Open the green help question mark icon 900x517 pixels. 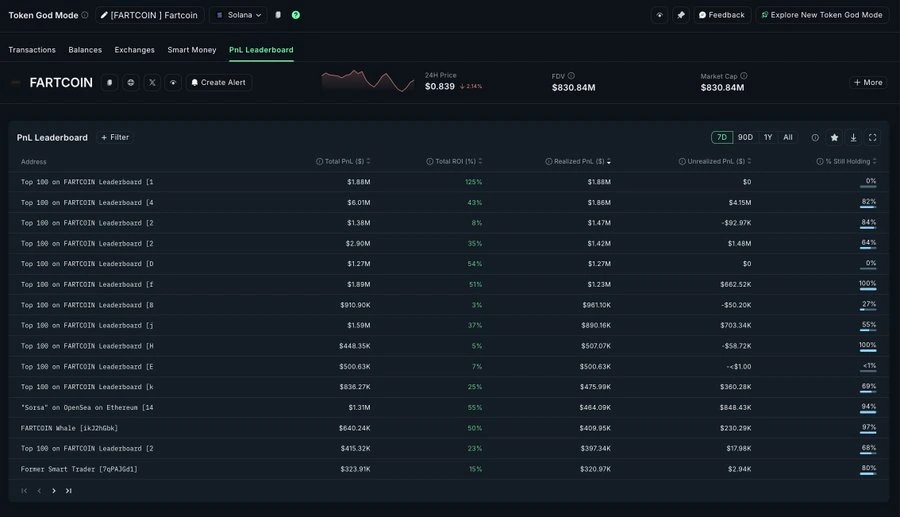[296, 15]
